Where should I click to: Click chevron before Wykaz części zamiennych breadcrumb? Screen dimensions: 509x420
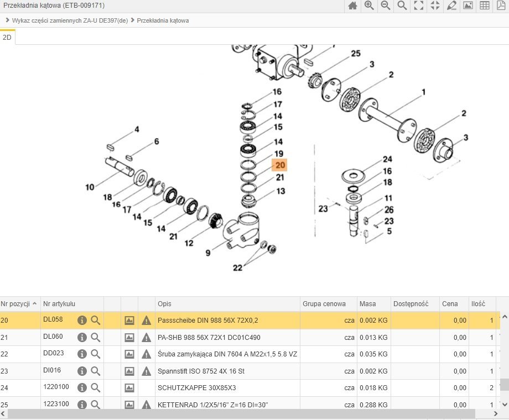(7, 20)
